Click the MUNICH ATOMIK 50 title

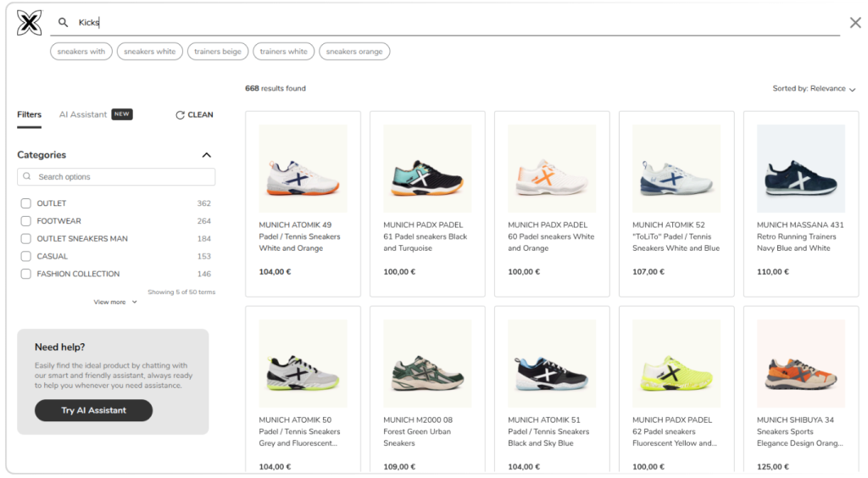[299, 431]
